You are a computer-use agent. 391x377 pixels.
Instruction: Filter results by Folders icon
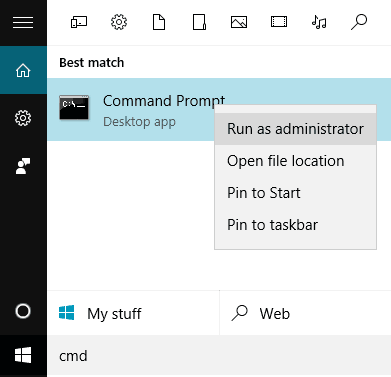199,22
